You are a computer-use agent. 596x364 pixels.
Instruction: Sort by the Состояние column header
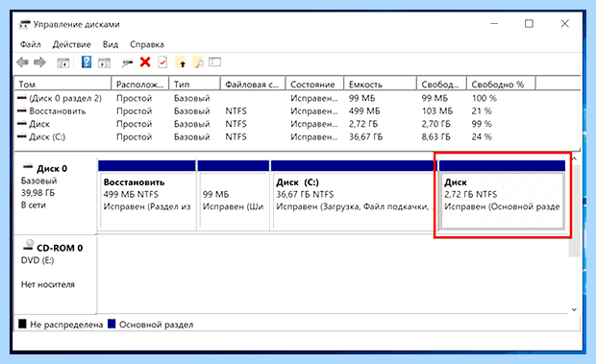(x=314, y=84)
